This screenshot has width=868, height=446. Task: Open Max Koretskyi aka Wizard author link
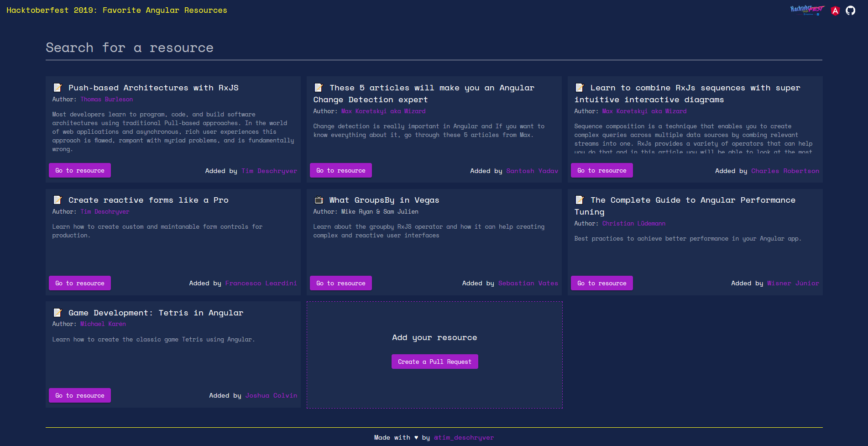383,110
